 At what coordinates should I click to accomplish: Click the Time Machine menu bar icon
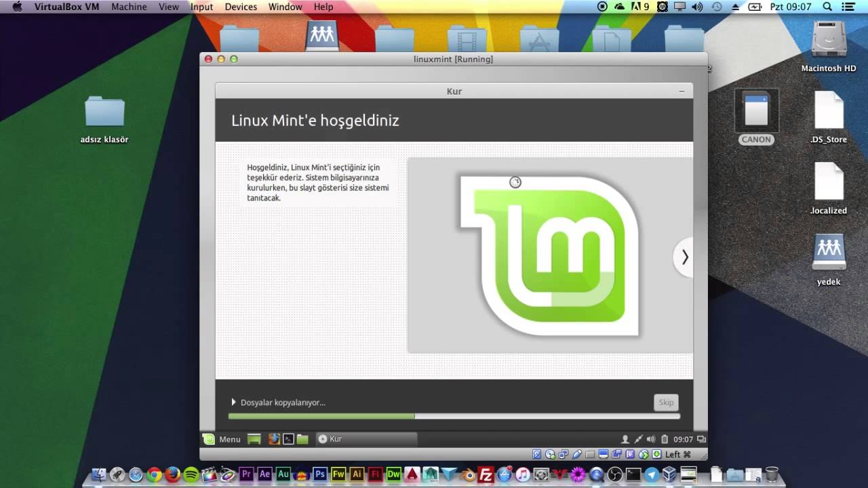(717, 7)
